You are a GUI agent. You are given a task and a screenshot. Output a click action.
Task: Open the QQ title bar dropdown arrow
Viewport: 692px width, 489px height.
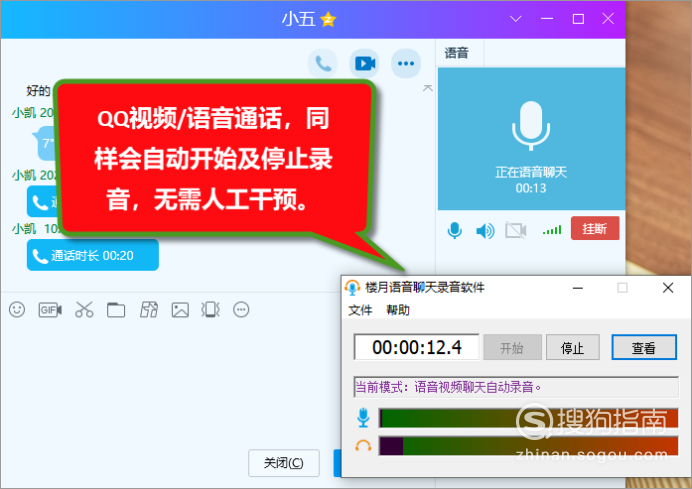(515, 19)
